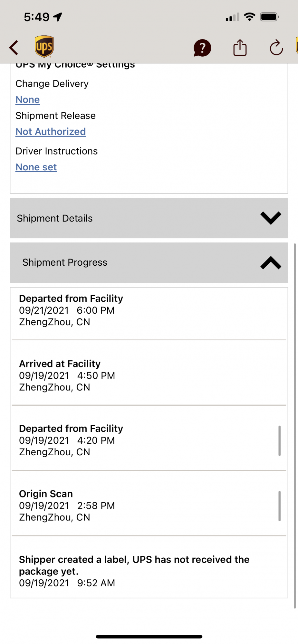Open the 'Not Authorized' shipment release link
This screenshot has height=644, width=298.
(x=51, y=132)
